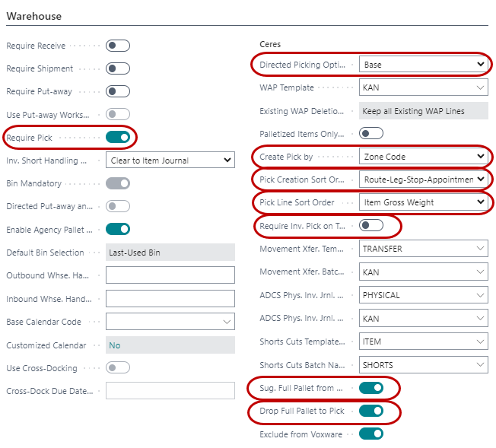Screen dimensions: 496x448
Task: Toggle Exclude from Voxware switch
Action: pos(370,434)
